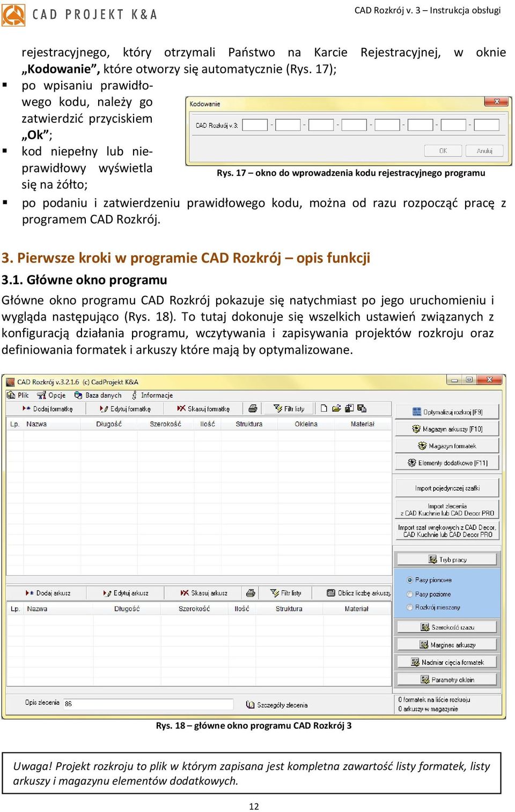Click the '0 formatek na liście rozkroju' status text

click(x=434, y=699)
